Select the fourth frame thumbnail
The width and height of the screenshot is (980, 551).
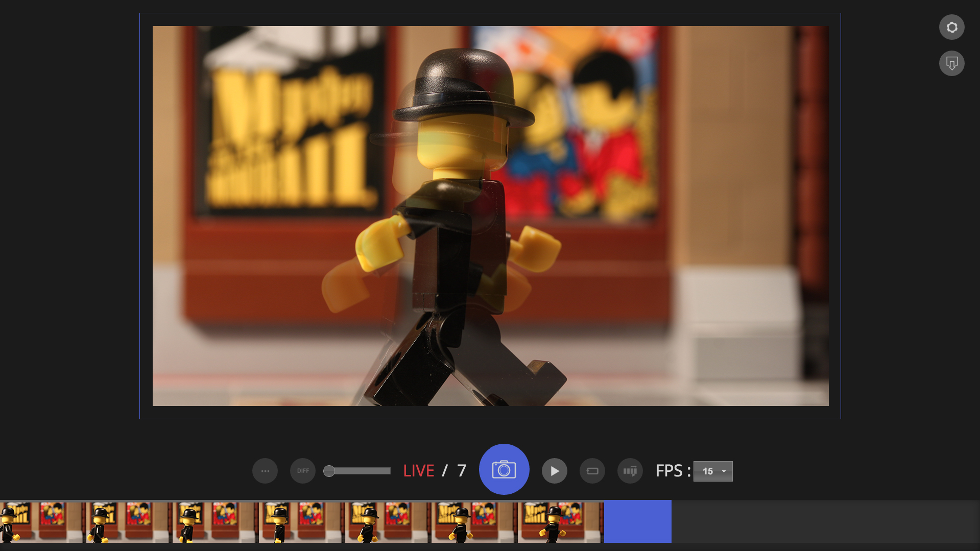tap(300, 522)
